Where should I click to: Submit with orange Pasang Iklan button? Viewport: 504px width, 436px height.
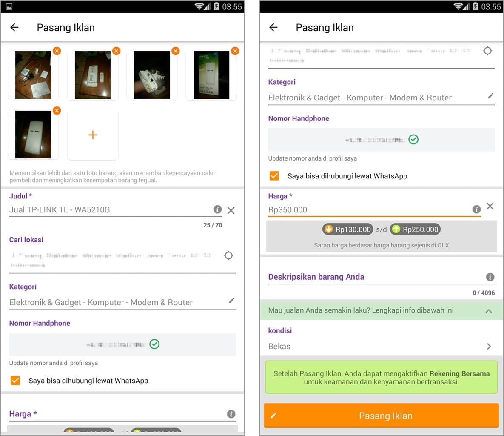[381, 416]
